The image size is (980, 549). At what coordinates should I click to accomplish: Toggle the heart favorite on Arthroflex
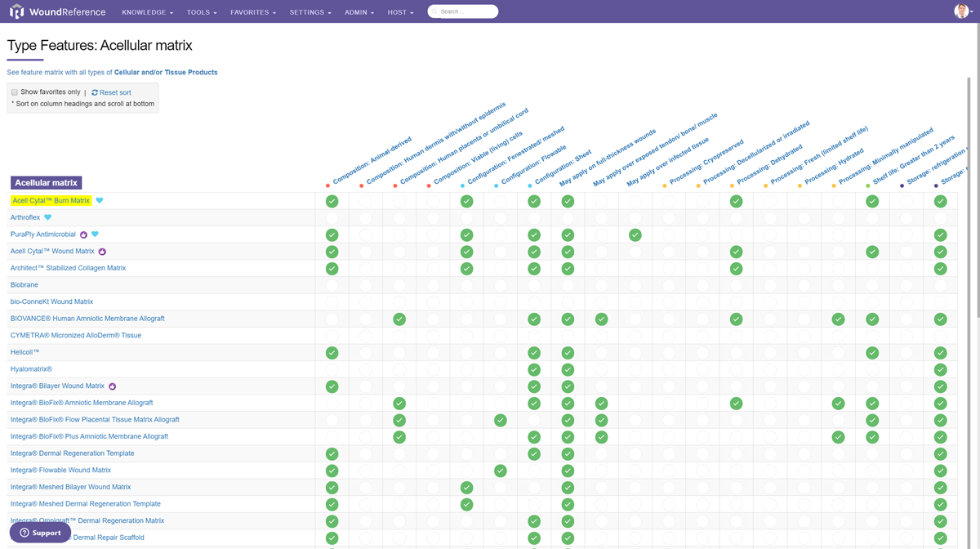(48, 217)
